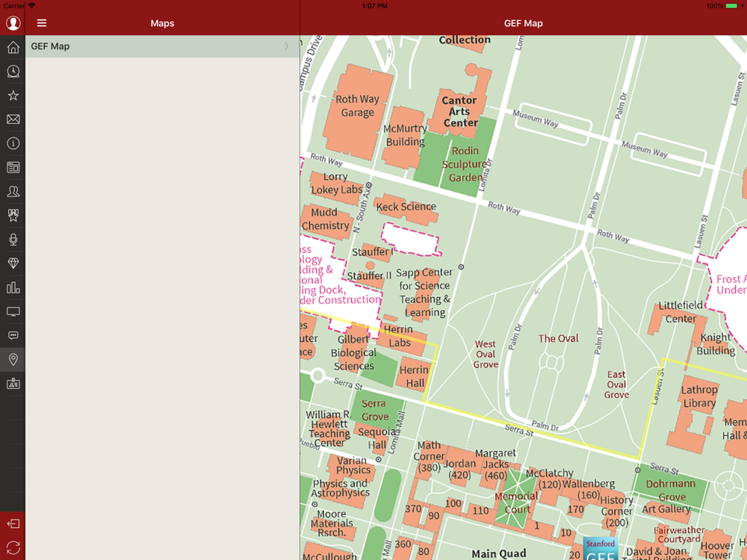Open the chat bubble icon in sidebar

click(13, 335)
